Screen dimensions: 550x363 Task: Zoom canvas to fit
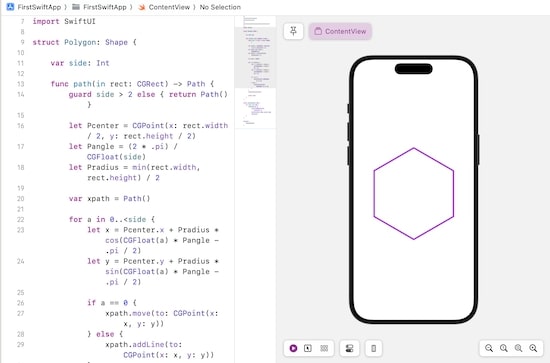[518, 348]
